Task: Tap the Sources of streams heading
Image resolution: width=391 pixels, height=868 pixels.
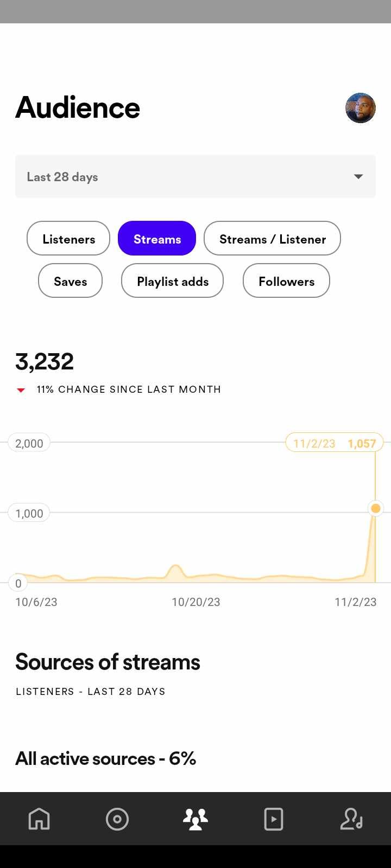Action: pyautogui.click(x=108, y=662)
